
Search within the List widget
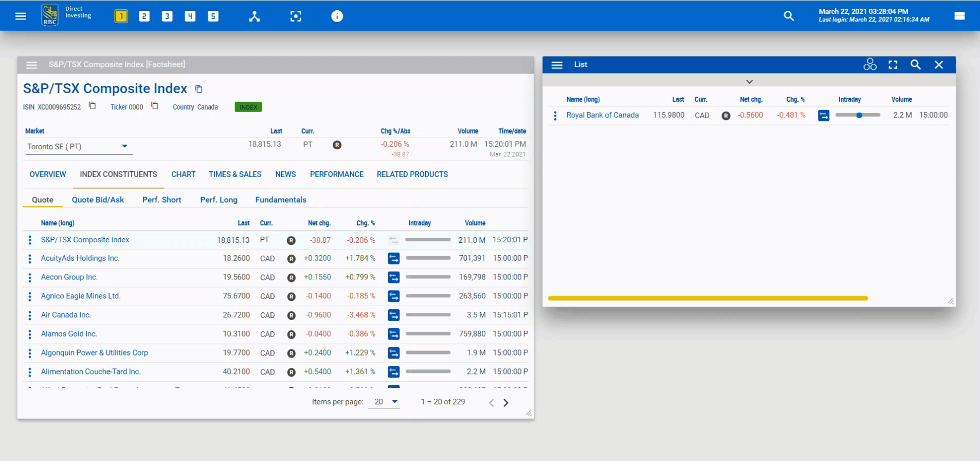pyautogui.click(x=915, y=65)
